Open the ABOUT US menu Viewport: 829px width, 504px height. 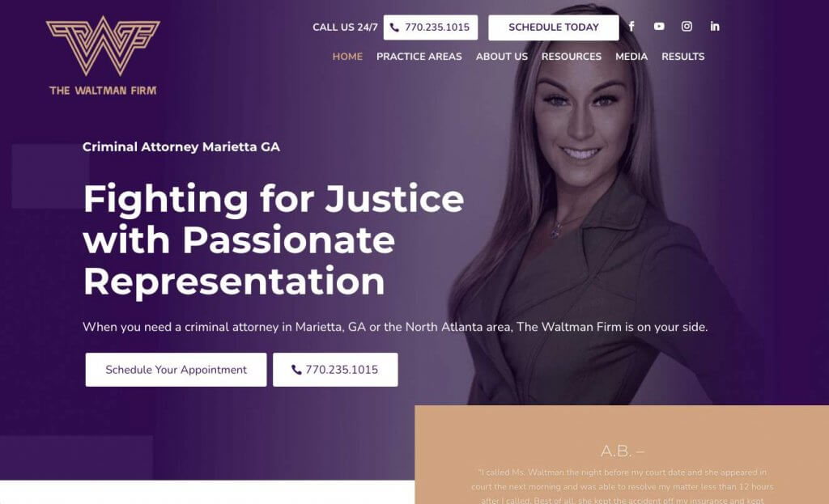coord(502,57)
